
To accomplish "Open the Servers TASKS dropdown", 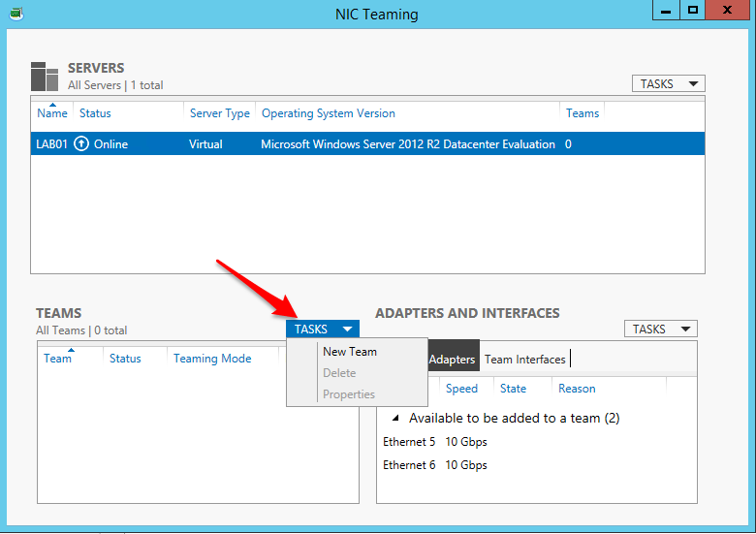I will coord(668,84).
